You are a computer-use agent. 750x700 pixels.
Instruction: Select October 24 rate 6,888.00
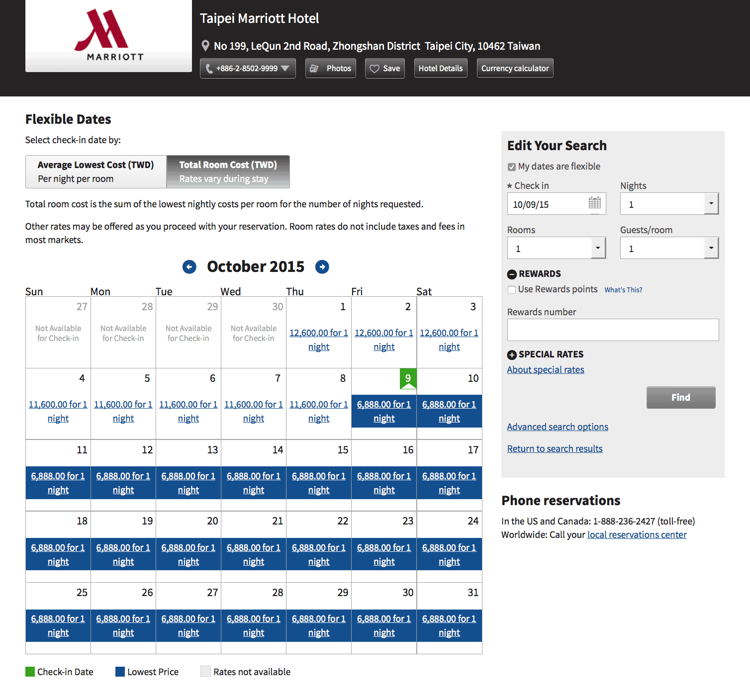(449, 554)
